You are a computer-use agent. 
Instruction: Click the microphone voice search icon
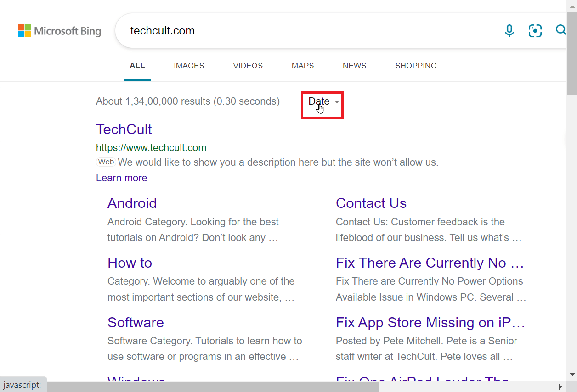click(x=509, y=31)
